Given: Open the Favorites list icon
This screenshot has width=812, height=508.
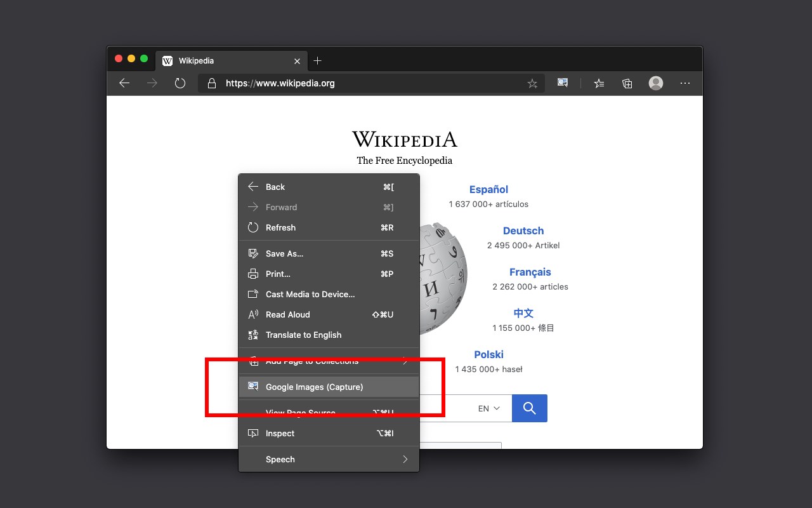Looking at the screenshot, I should (x=599, y=83).
